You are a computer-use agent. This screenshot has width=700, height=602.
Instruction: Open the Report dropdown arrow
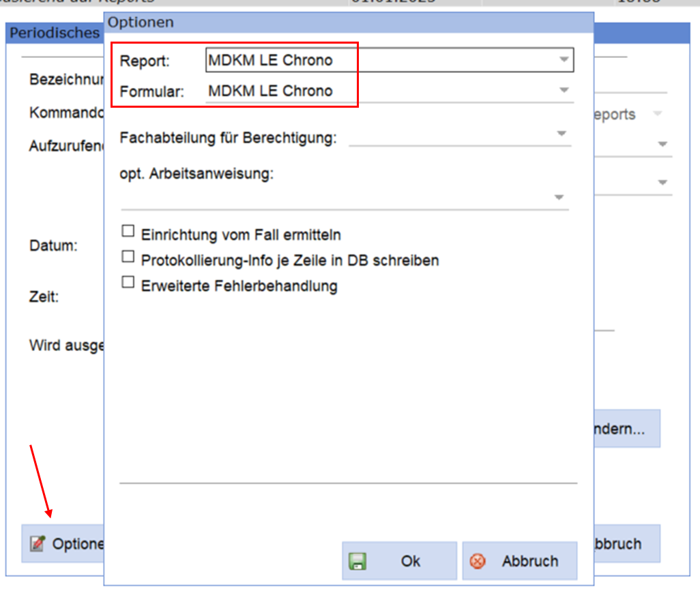[x=564, y=59]
